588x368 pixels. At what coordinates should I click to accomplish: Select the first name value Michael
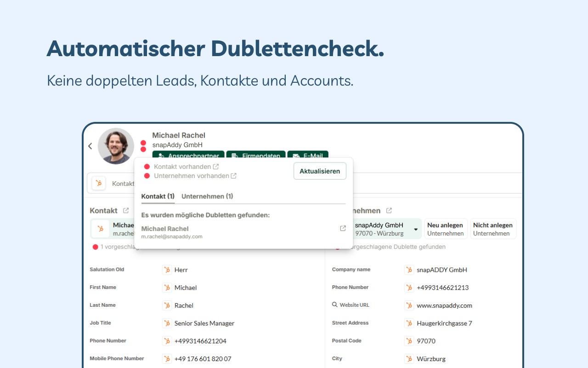click(186, 288)
